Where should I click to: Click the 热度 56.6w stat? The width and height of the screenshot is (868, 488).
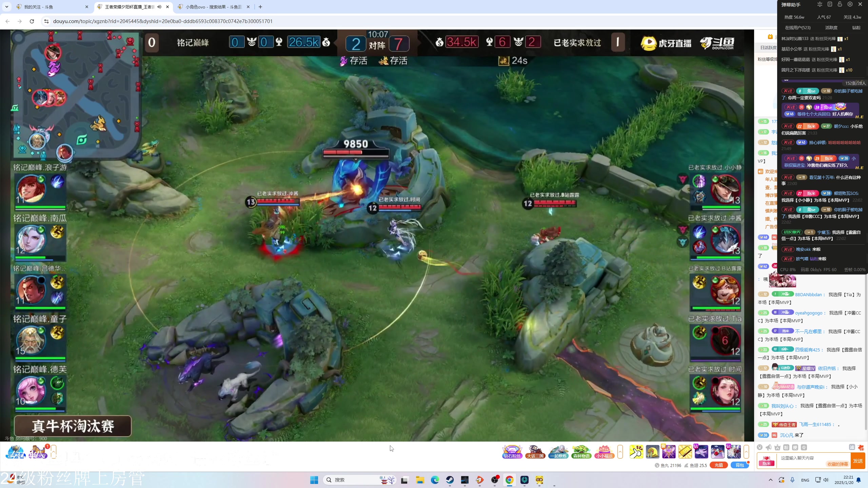pyautogui.click(x=794, y=17)
